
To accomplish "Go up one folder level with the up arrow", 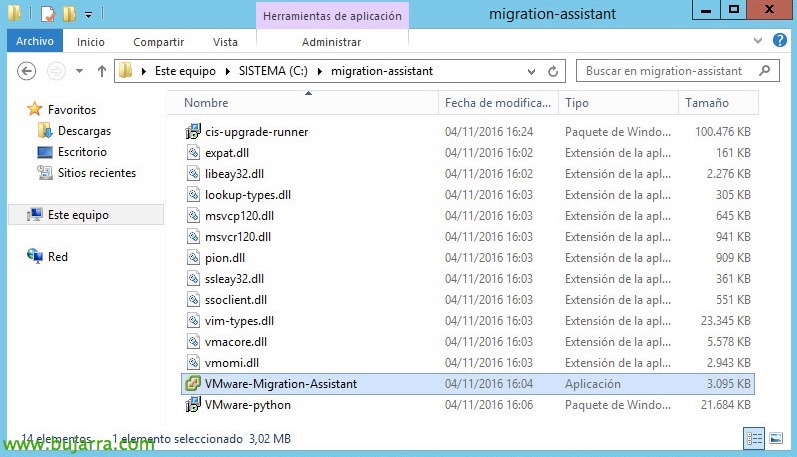I will (x=101, y=72).
